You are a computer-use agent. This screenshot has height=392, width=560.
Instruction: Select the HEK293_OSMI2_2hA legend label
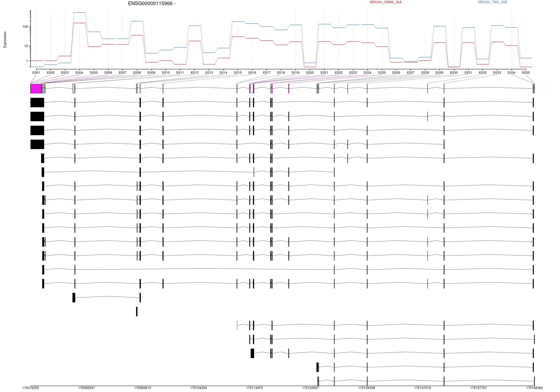coord(385,2)
